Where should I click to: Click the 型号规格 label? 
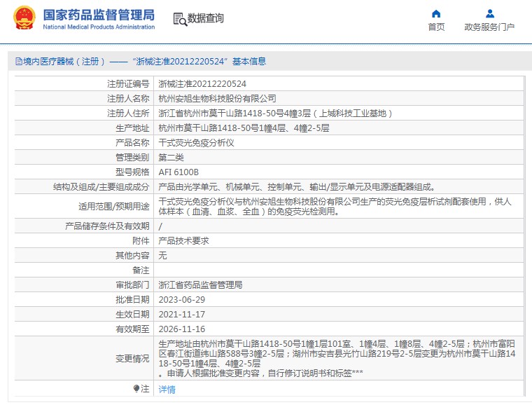pyautogui.click(x=132, y=172)
